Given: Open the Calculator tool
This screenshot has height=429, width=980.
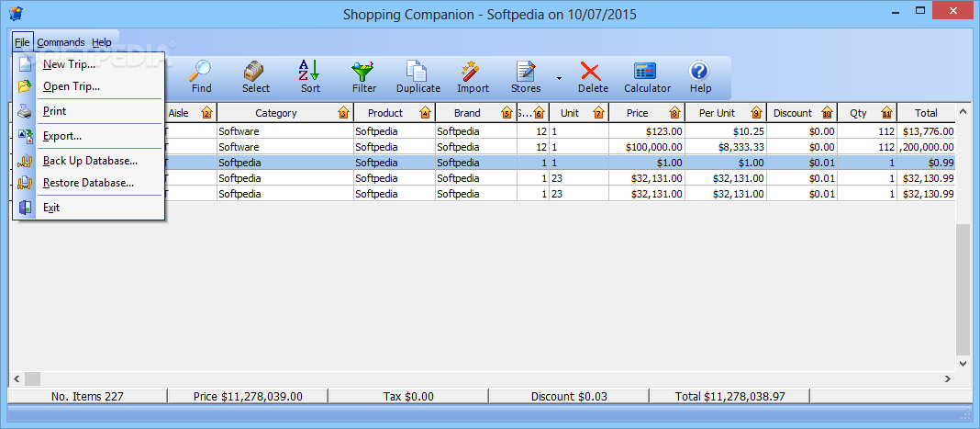Looking at the screenshot, I should coord(647,70).
